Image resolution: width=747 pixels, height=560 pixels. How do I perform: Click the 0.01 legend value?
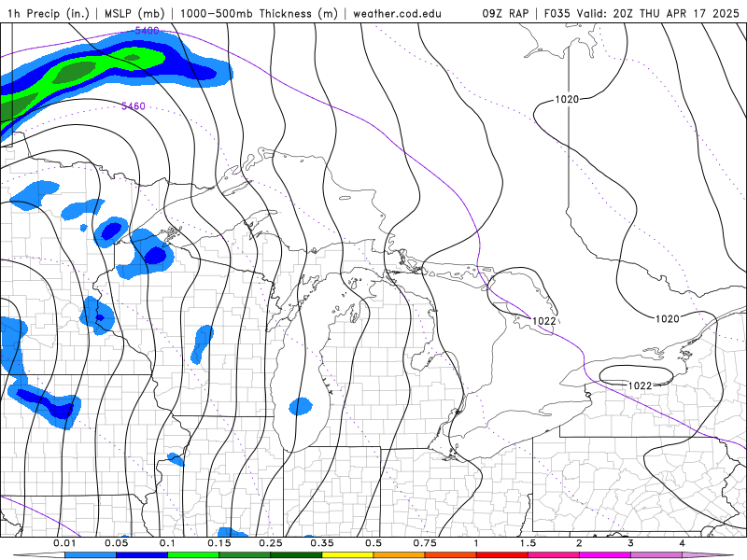tap(64, 543)
